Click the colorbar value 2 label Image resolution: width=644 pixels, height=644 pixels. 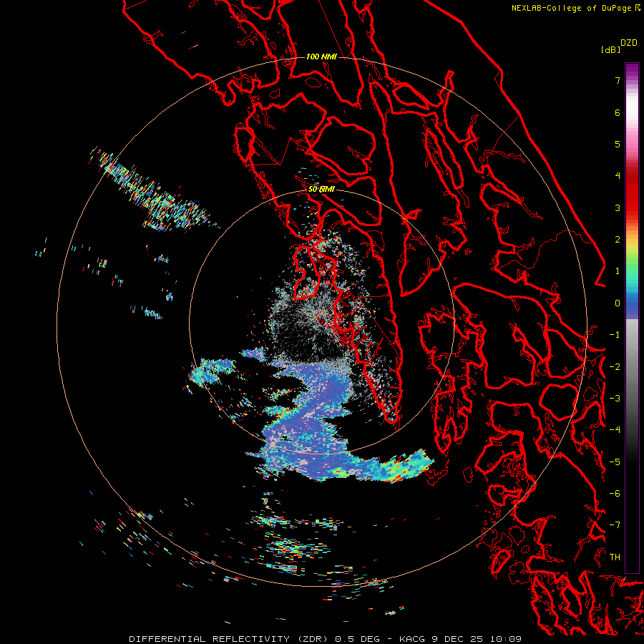618,240
